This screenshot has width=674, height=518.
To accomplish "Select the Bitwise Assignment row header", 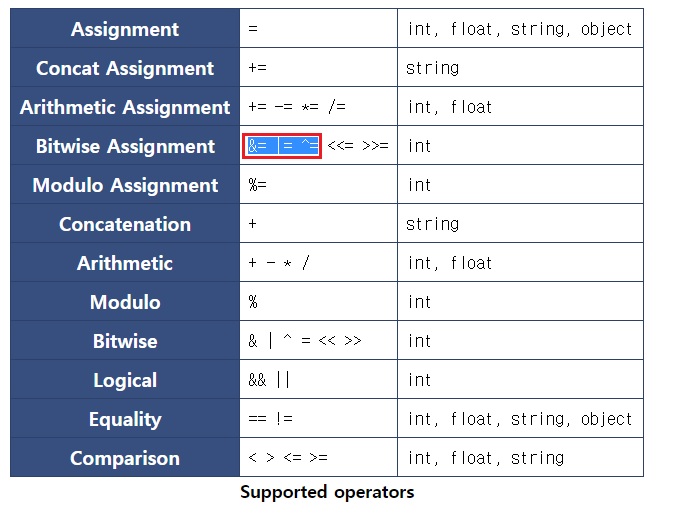I will tap(125, 146).
